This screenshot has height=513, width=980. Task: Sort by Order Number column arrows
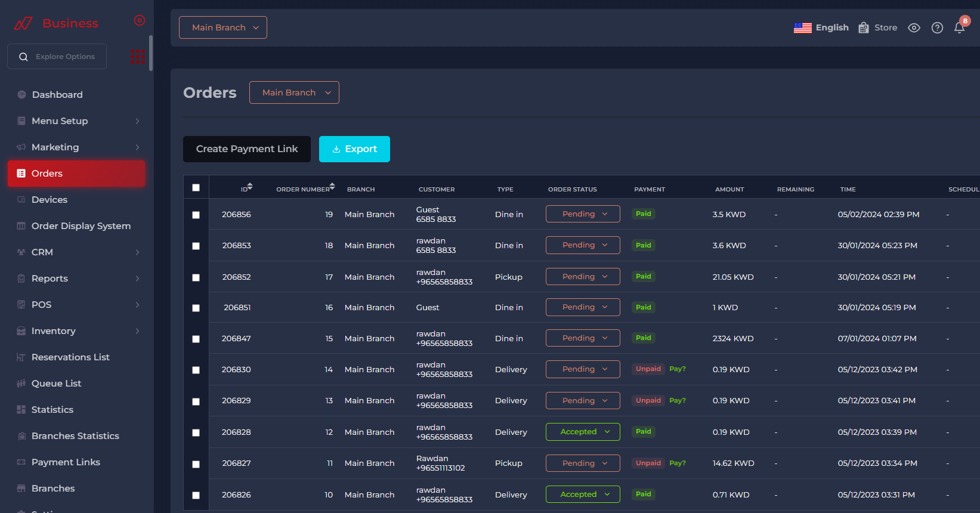point(332,187)
